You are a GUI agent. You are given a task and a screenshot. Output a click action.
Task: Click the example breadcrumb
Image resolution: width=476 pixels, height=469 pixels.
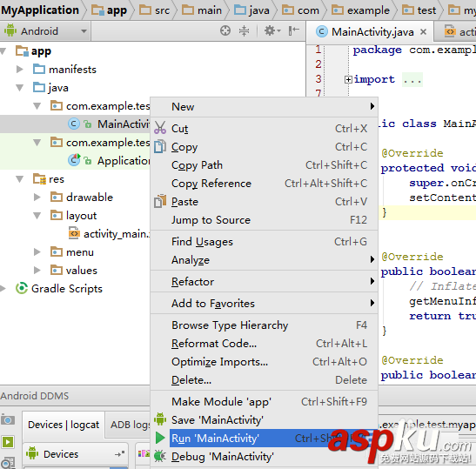[x=360, y=10]
